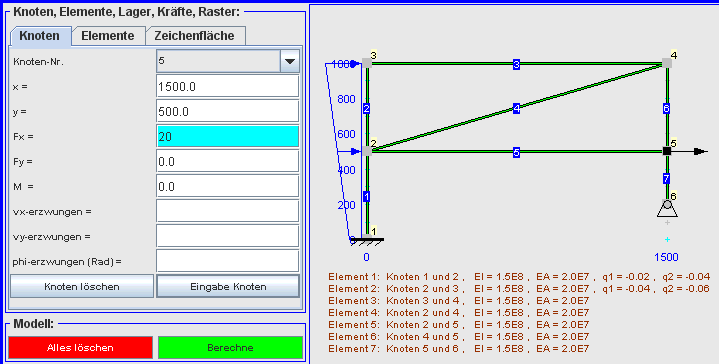The height and width of the screenshot is (364, 719).
Task: Select node 5 black square on canvas
Action: coord(667,151)
